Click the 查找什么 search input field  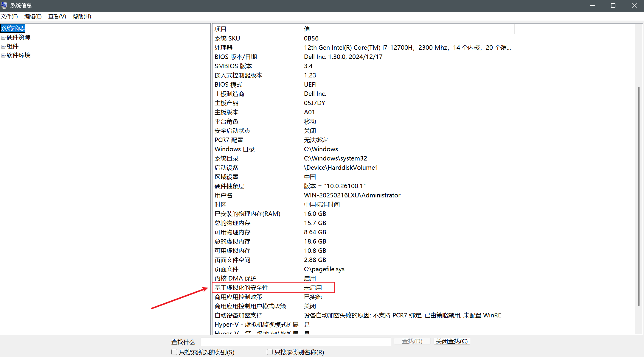click(296, 342)
